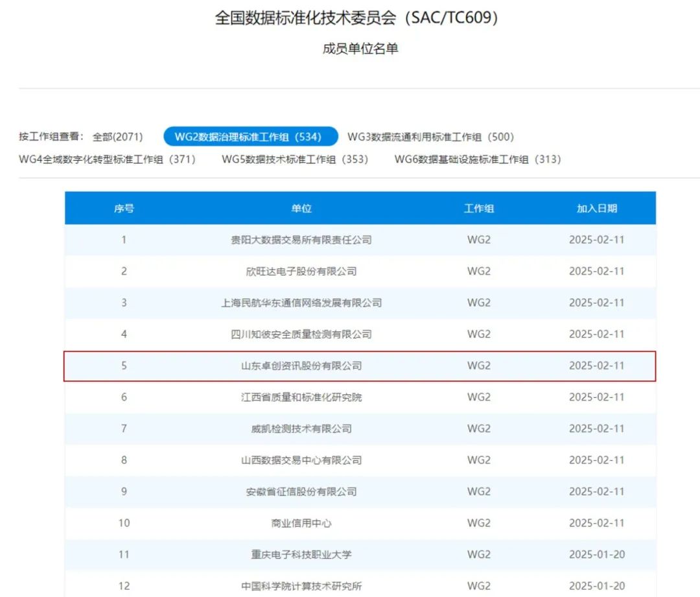Select 欣旺达电子股份有限公司 row text
700x597 pixels.
point(301,272)
